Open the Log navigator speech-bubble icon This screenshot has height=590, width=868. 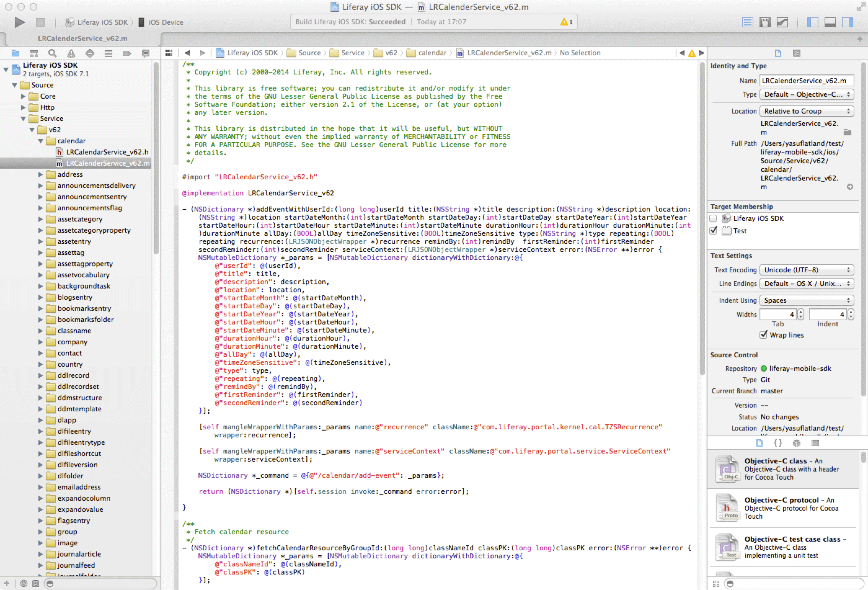pos(146,53)
